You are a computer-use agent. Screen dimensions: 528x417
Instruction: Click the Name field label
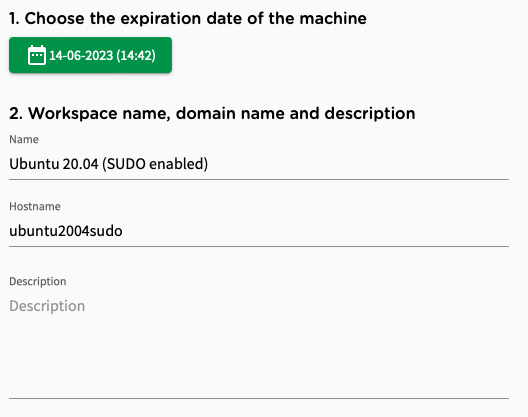(24, 139)
